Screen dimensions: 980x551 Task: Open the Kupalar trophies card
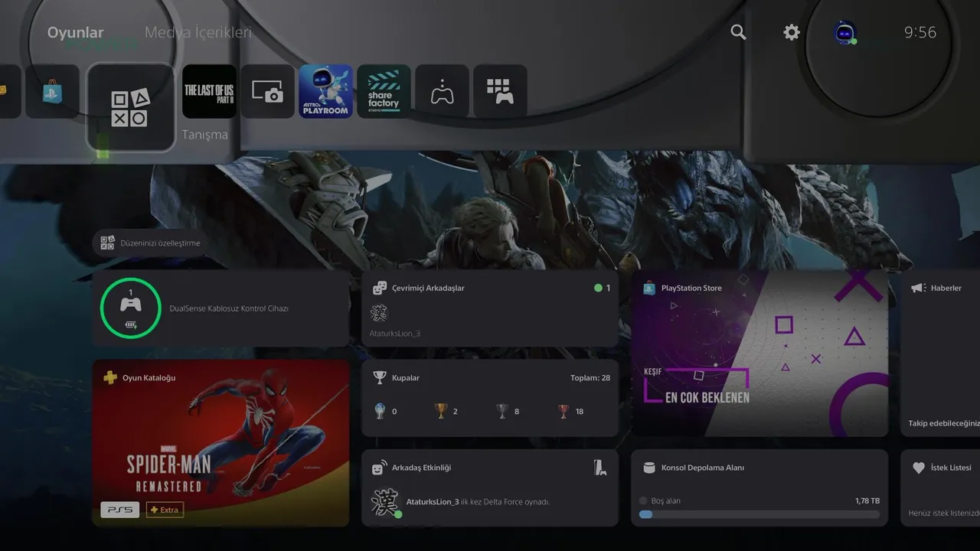[x=490, y=398]
